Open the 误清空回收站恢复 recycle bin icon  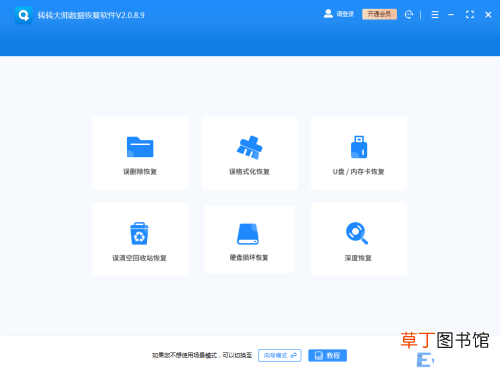pyautogui.click(x=139, y=233)
